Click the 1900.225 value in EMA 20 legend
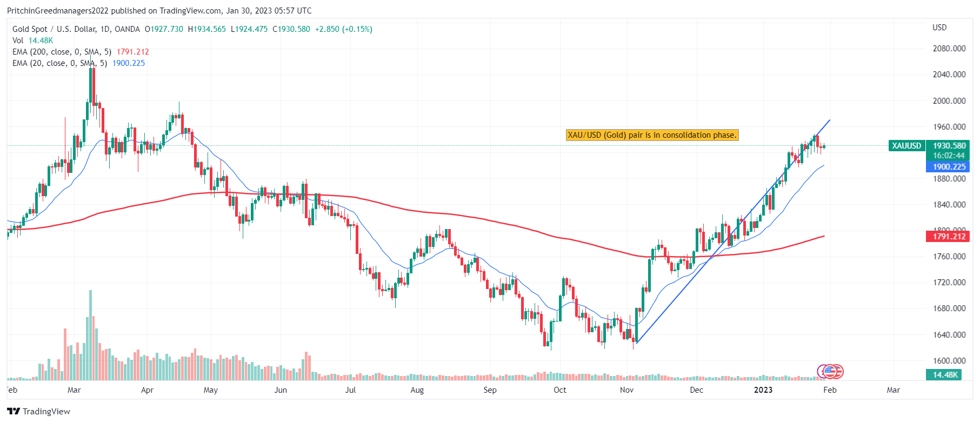The image size is (980, 423). (129, 63)
